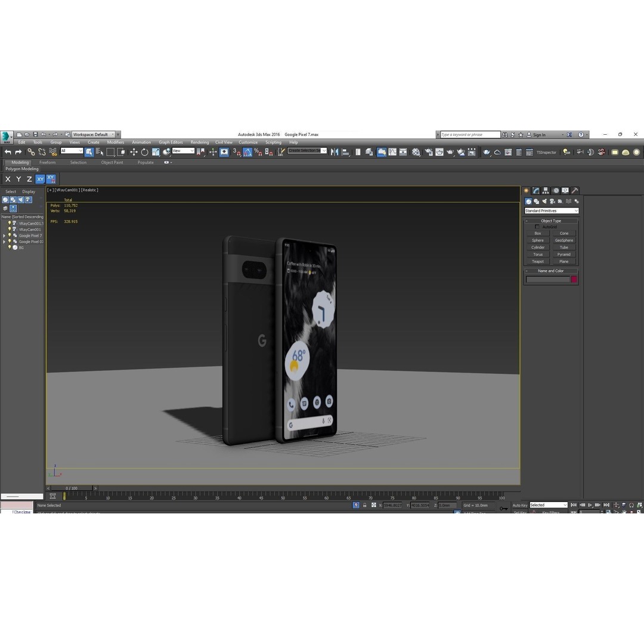Screen dimensions: 644x644
Task: Enable the AutoGrid checkbox
Action: pyautogui.click(x=537, y=227)
